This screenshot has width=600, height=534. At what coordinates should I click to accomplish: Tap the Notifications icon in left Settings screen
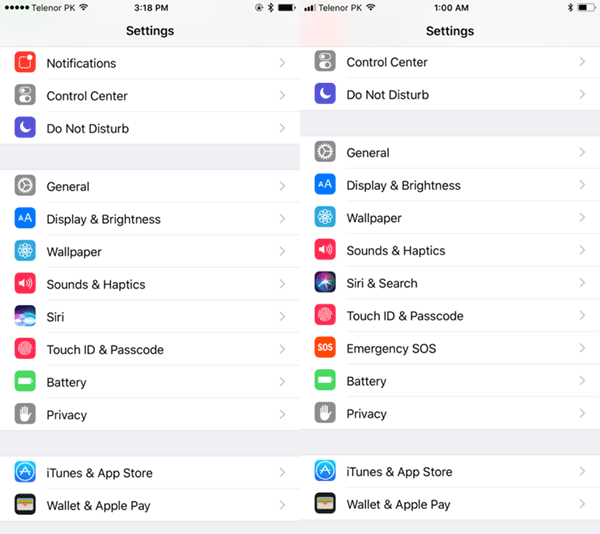click(25, 62)
